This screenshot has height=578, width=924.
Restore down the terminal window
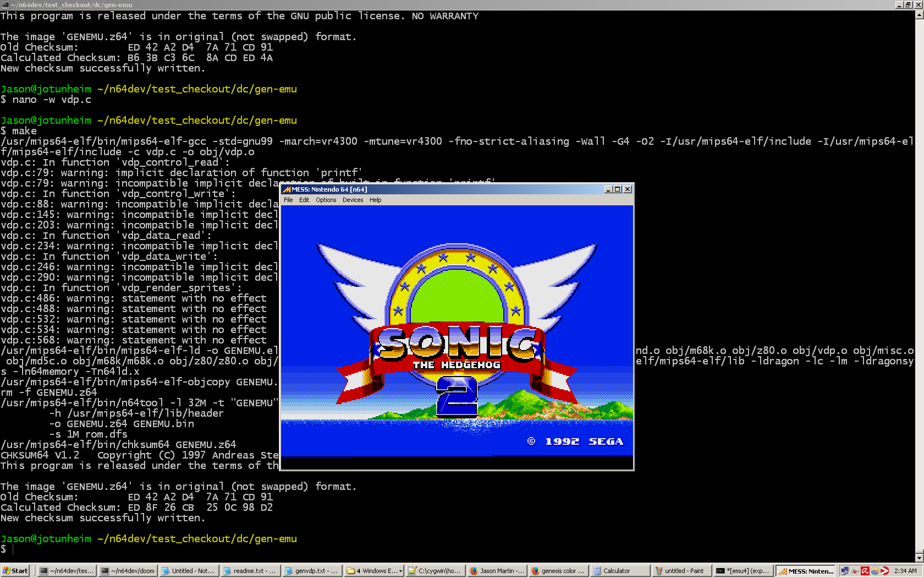pyautogui.click(x=908, y=4)
